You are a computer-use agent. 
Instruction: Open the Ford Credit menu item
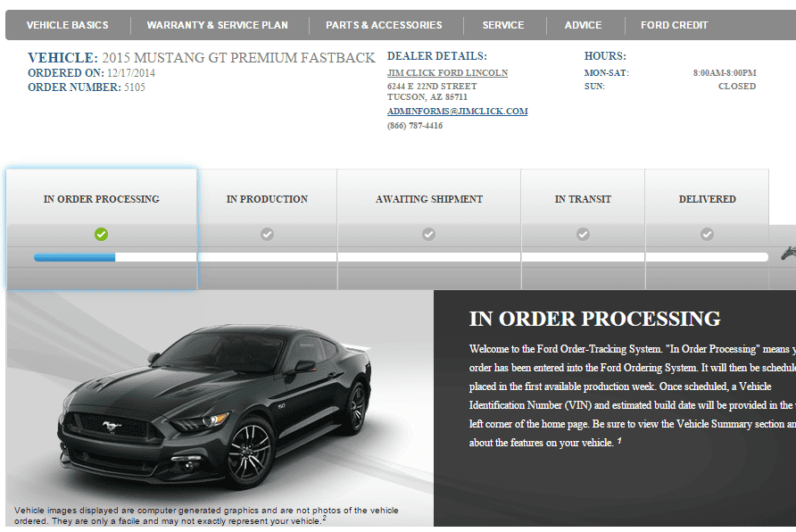pyautogui.click(x=674, y=25)
